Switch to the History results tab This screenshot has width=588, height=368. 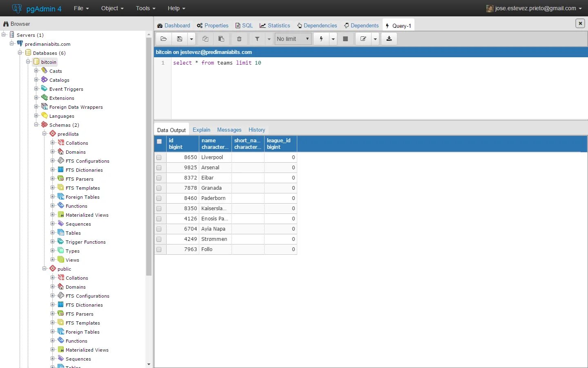(x=257, y=130)
